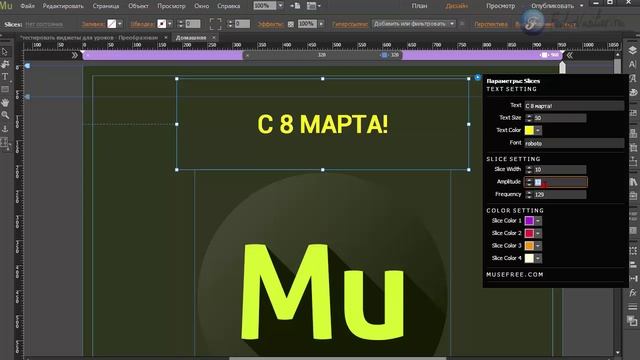Open the MUSEFREE.COM link
Image resolution: width=640 pixels, height=360 pixels.
[x=515, y=275]
